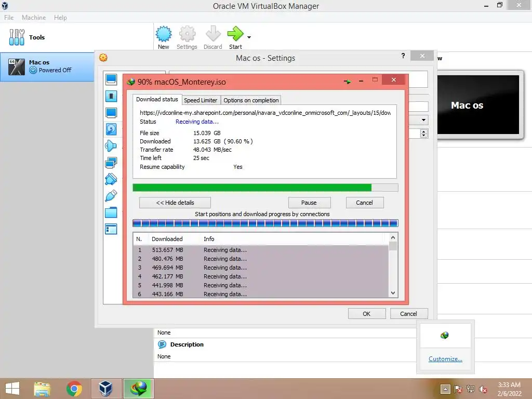Click the Customize... link in tray popup
Viewport: 532px width, 399px height.
445,358
